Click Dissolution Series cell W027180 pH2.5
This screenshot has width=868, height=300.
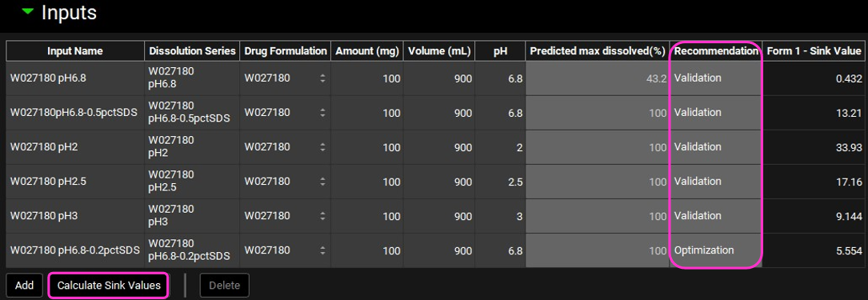[193, 182]
